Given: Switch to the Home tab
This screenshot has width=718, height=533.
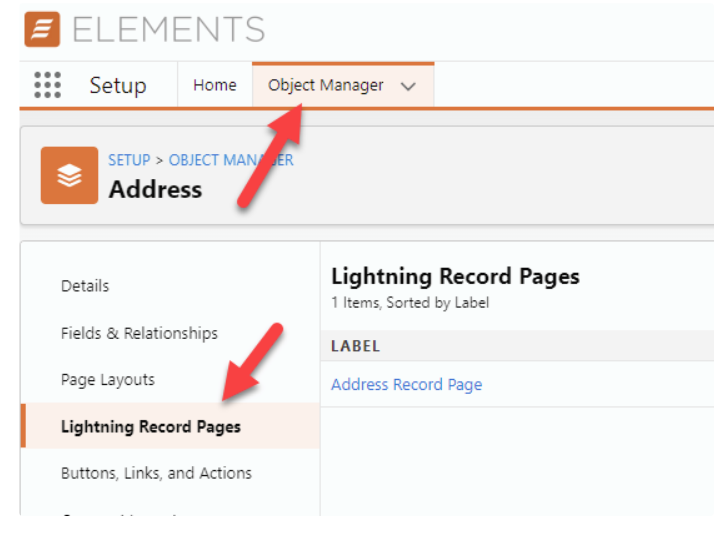Looking at the screenshot, I should 214,85.
